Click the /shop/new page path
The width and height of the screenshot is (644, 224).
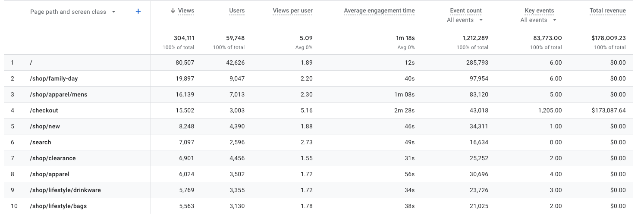point(45,127)
